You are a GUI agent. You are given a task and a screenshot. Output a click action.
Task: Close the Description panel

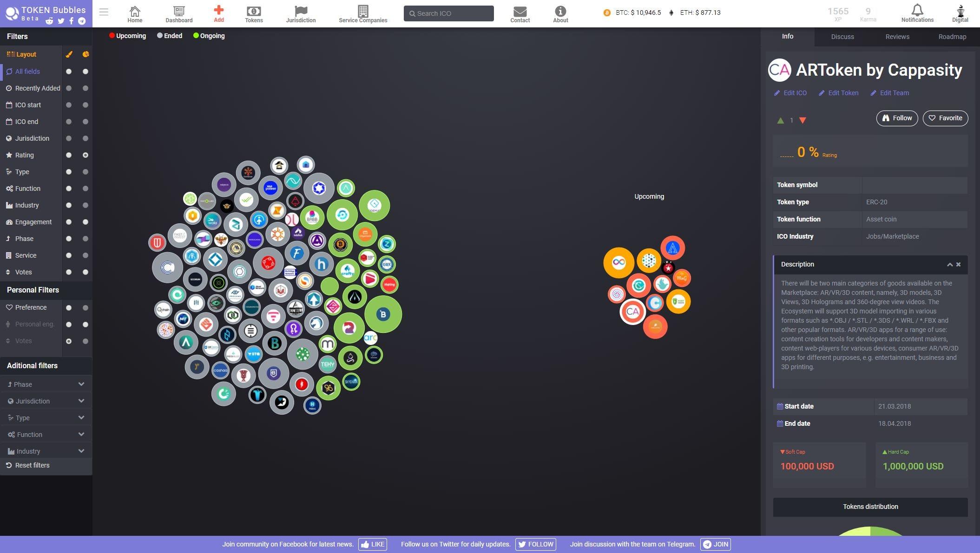click(958, 264)
